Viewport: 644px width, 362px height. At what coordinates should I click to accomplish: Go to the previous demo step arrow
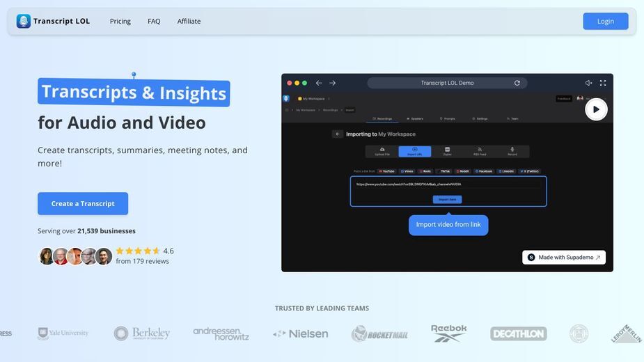319,83
